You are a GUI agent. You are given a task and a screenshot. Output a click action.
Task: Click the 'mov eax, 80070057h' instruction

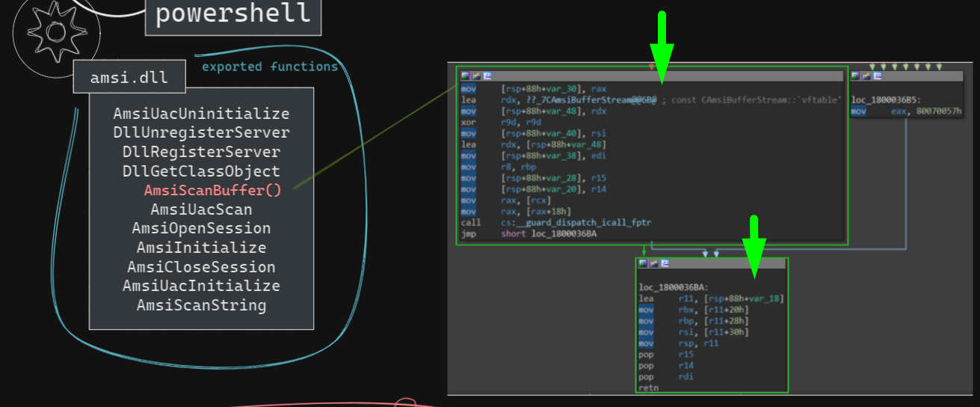click(907, 111)
